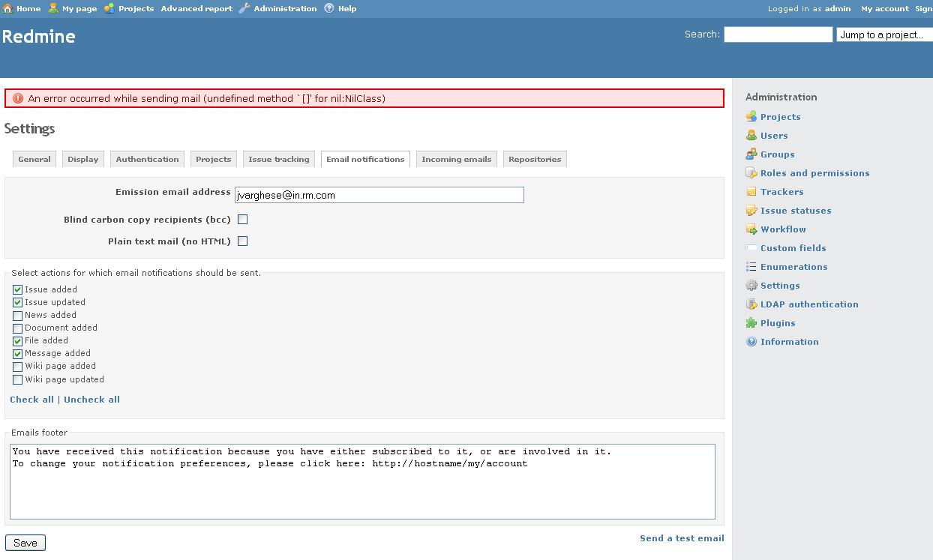Click the Issue statuses icon
The width and height of the screenshot is (933, 560).
point(751,210)
